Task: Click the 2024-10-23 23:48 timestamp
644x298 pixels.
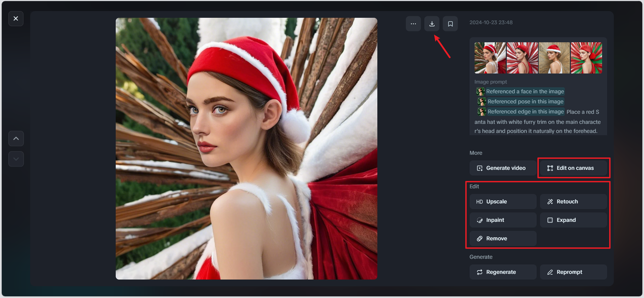Action: point(491,23)
